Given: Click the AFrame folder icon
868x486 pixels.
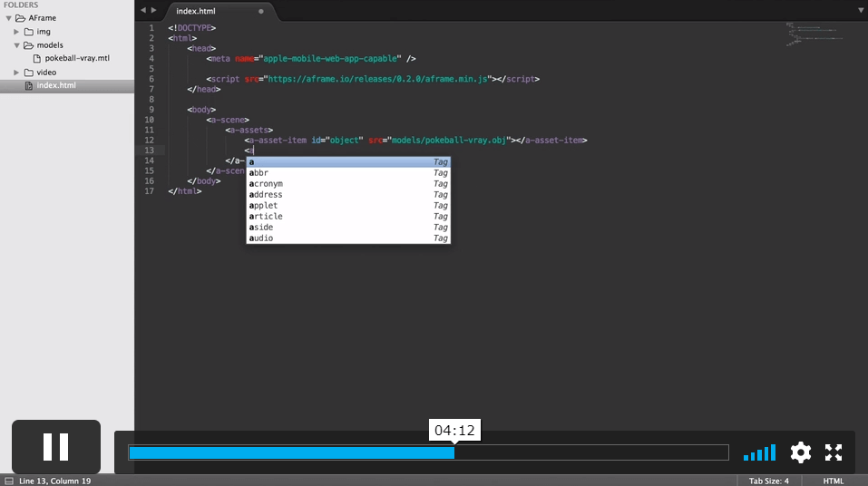Looking at the screenshot, I should (x=21, y=18).
